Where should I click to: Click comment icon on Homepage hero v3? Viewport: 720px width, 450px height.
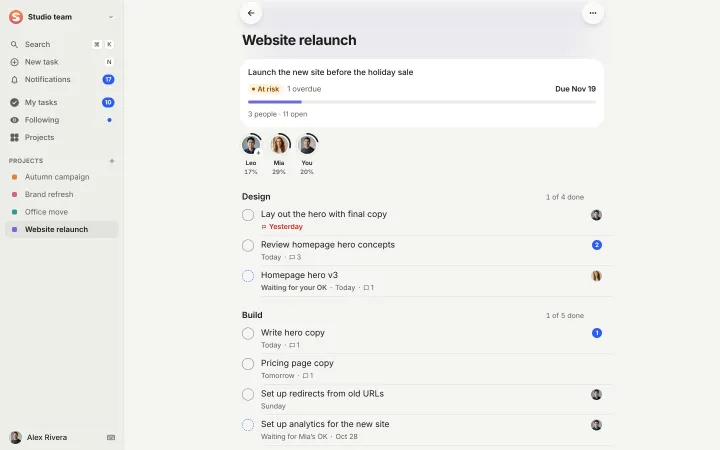pyautogui.click(x=366, y=287)
